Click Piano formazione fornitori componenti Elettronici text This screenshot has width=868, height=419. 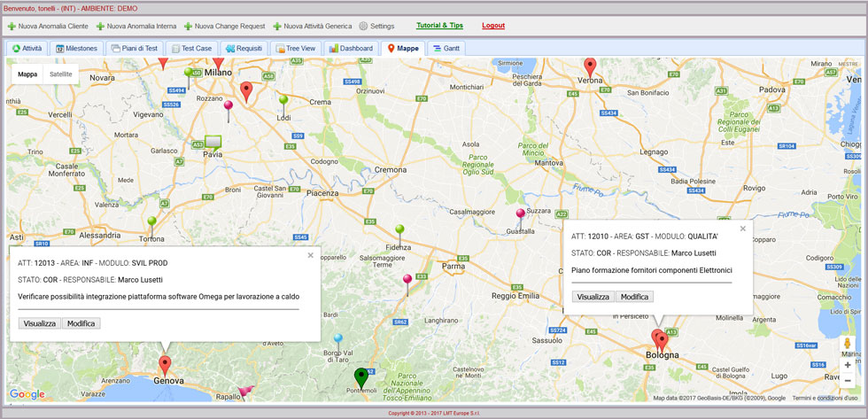click(x=652, y=270)
